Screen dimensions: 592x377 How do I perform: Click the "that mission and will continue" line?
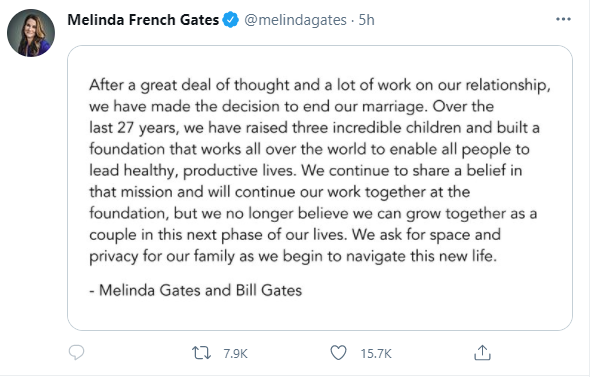pyautogui.click(x=279, y=192)
